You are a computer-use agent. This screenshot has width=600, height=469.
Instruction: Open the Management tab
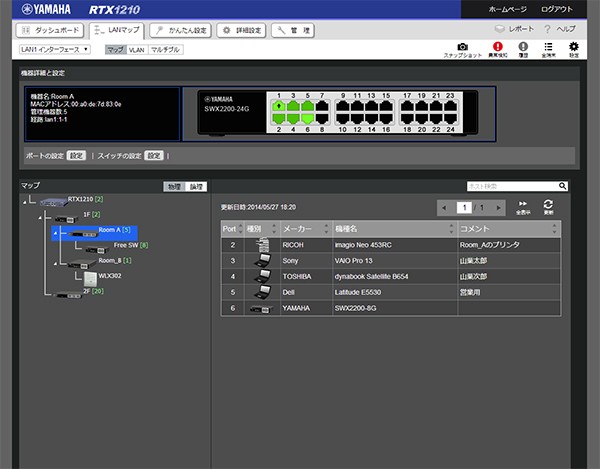point(293,30)
